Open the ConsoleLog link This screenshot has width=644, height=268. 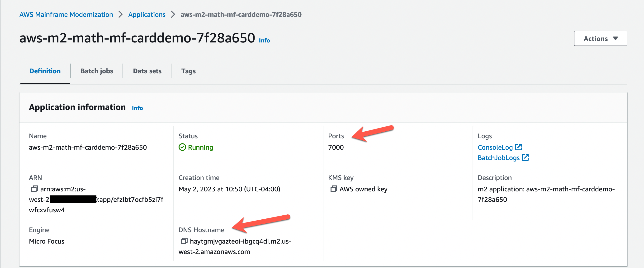click(495, 147)
